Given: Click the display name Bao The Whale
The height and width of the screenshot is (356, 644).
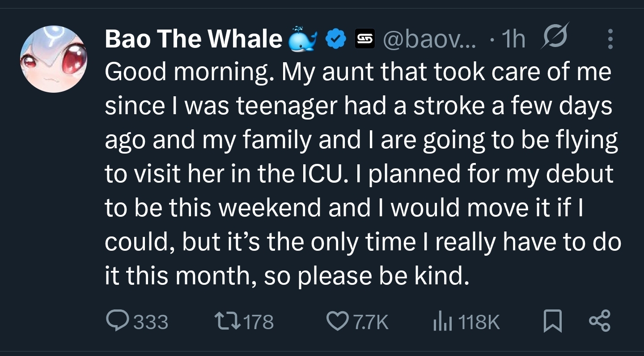Looking at the screenshot, I should point(193,39).
